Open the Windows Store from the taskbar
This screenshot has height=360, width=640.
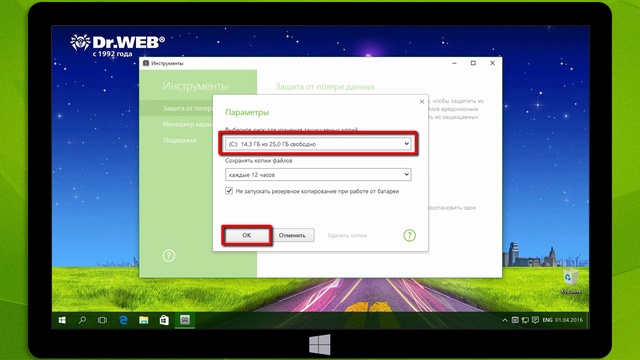coord(164,320)
